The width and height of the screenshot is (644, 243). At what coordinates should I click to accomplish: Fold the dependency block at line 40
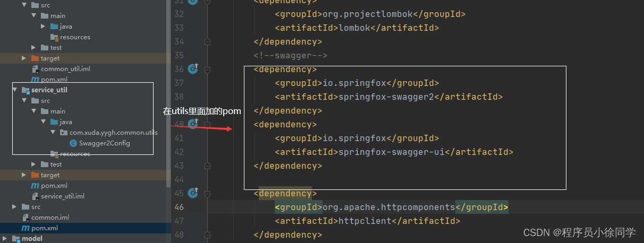(208, 124)
